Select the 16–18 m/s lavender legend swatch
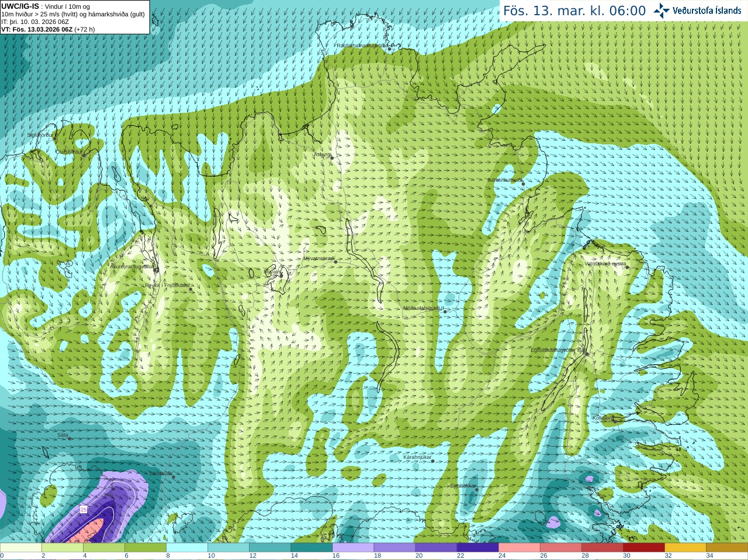The image size is (748, 560). (353, 548)
